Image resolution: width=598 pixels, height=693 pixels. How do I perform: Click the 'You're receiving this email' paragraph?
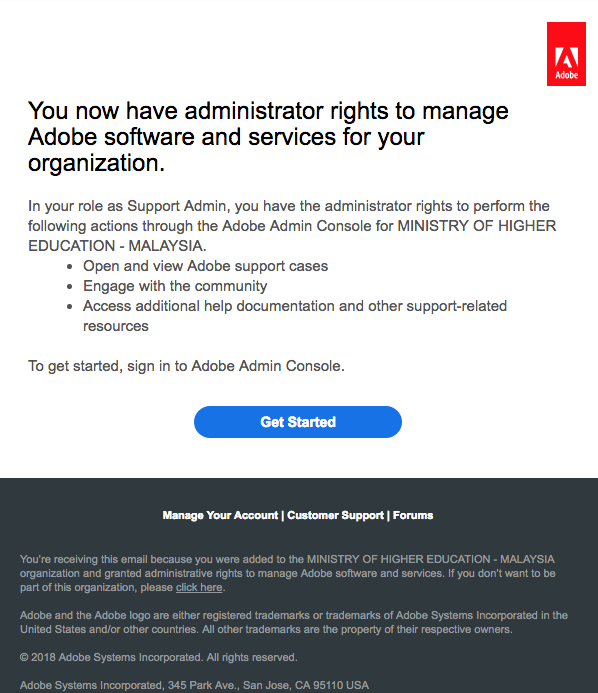(x=288, y=573)
